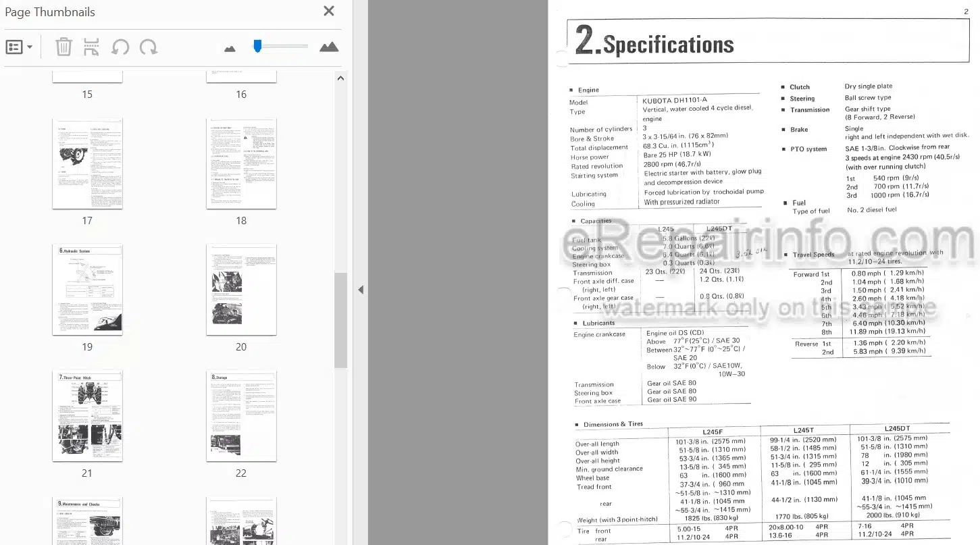Click 'Dry single plate' clutch value
This screenshot has height=545, width=980.
click(x=869, y=86)
